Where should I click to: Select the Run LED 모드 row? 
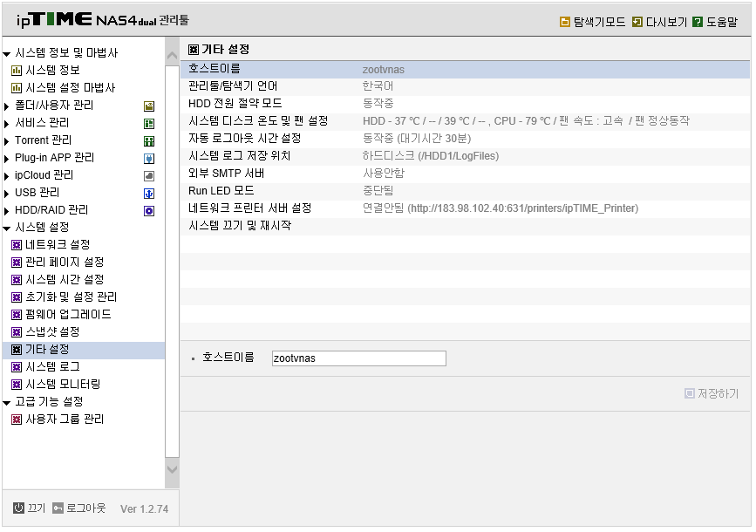pyautogui.click(x=466, y=190)
